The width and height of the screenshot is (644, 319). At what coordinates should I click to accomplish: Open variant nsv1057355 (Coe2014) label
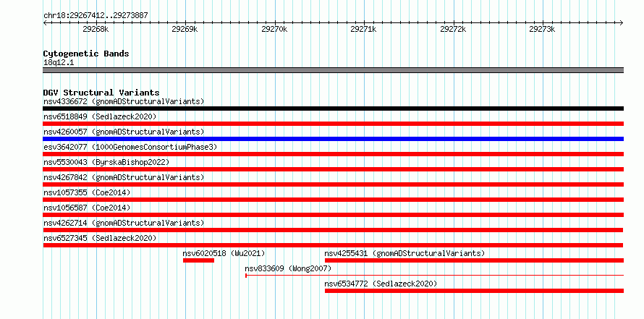pyautogui.click(x=87, y=192)
